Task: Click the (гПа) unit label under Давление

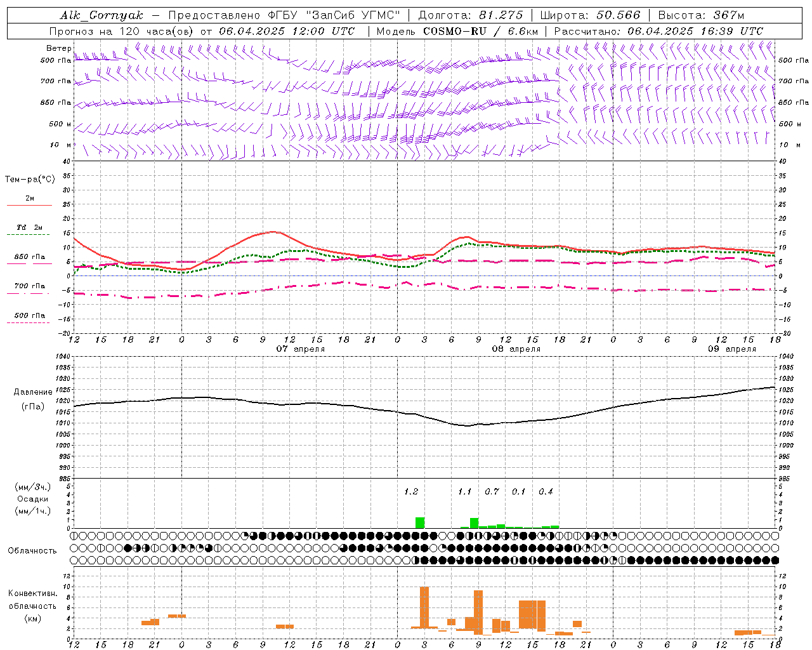Action: click(33, 406)
